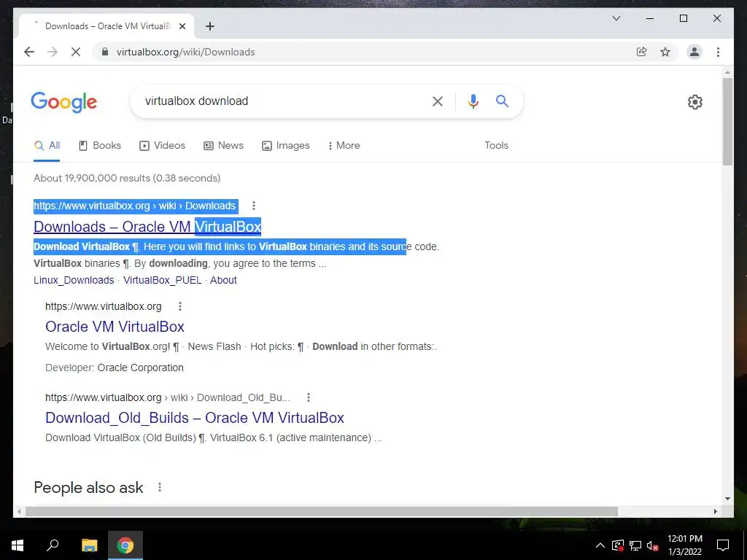Bookmark this page with the star icon
Image resolution: width=747 pixels, height=560 pixels.
tap(665, 52)
